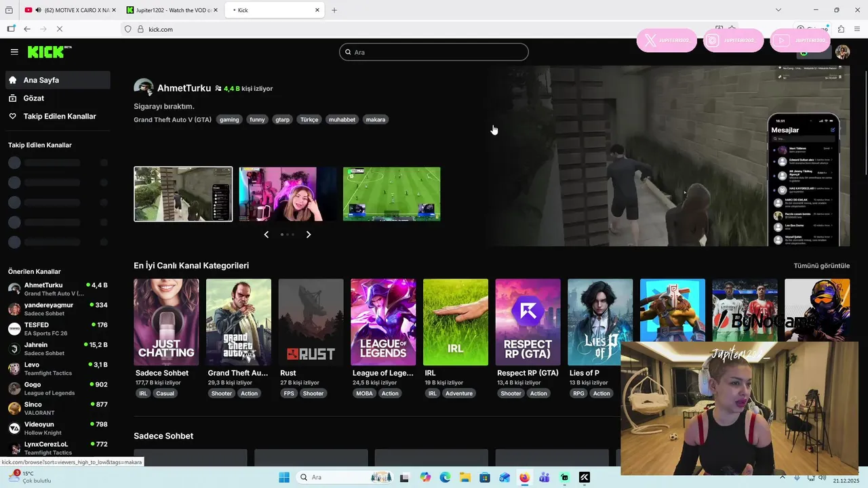Click AhmetTurku's avatar in the featured stream
Screen dimensions: 868x488
143,88
